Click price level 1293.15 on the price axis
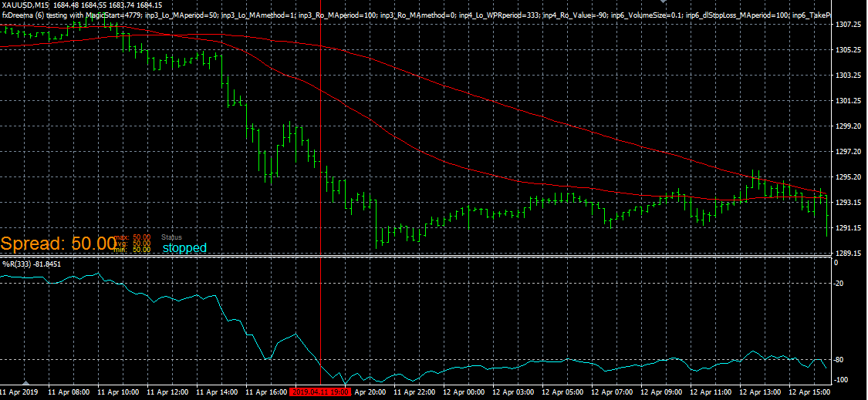 847,203
